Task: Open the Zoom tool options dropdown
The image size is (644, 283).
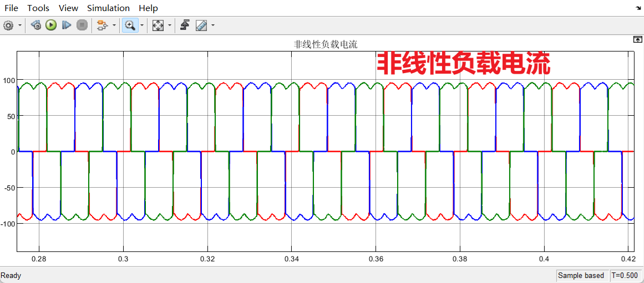Action: pyautogui.click(x=142, y=25)
